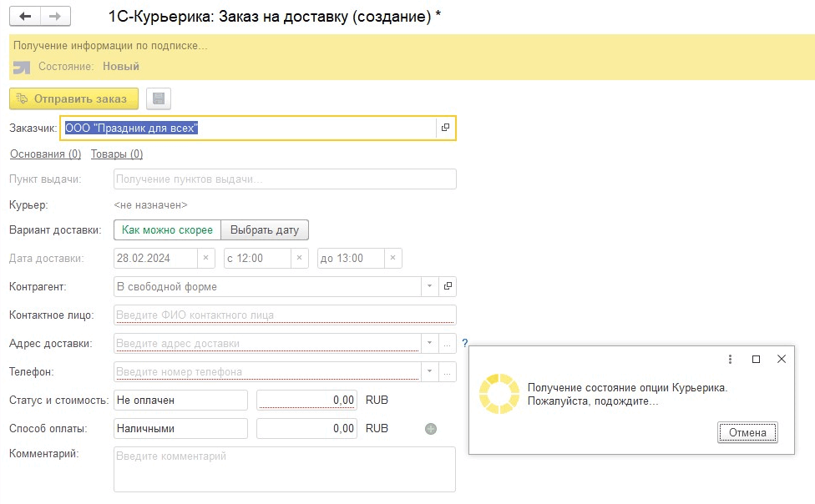The height and width of the screenshot is (504, 815).
Task: Click the Адрес доставки input field
Action: tap(267, 344)
